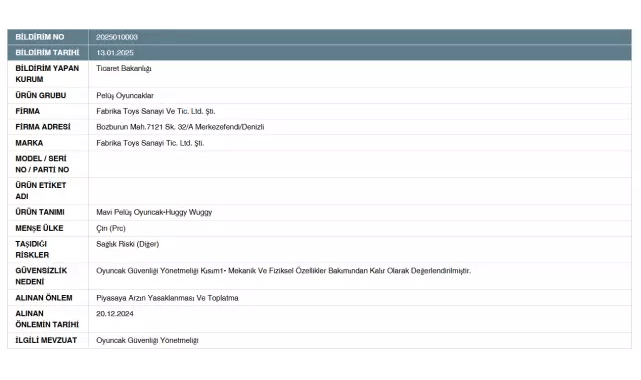Select the BİLDİRİM TARİHİ header label

click(x=47, y=53)
